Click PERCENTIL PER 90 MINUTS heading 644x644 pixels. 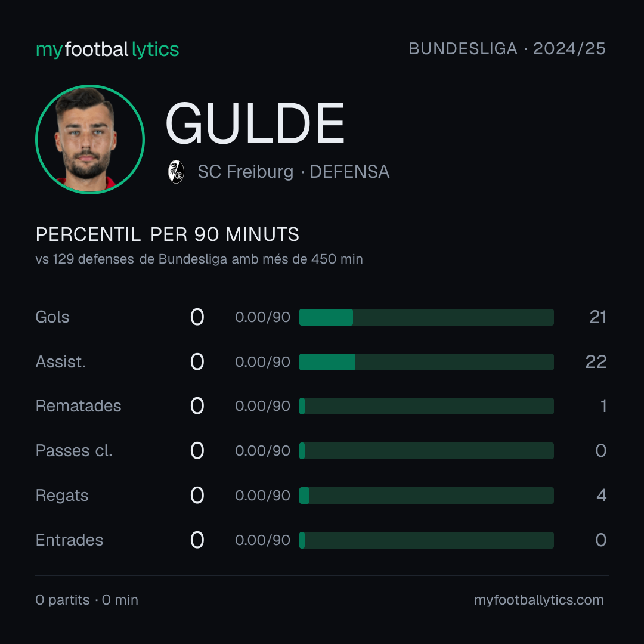(167, 234)
